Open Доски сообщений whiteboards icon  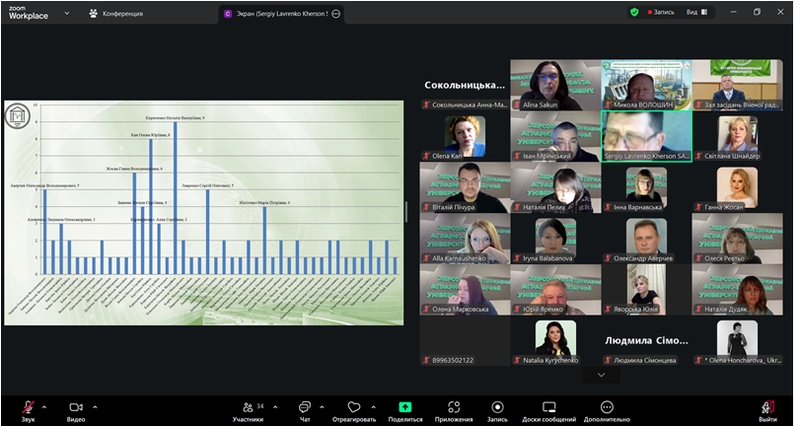(x=548, y=407)
